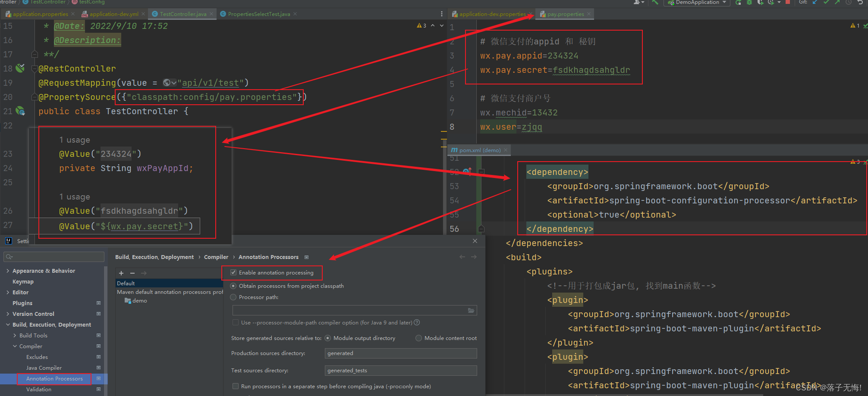Expand Appearance & Behavior settings node
The height and width of the screenshot is (396, 868).
pos(8,271)
